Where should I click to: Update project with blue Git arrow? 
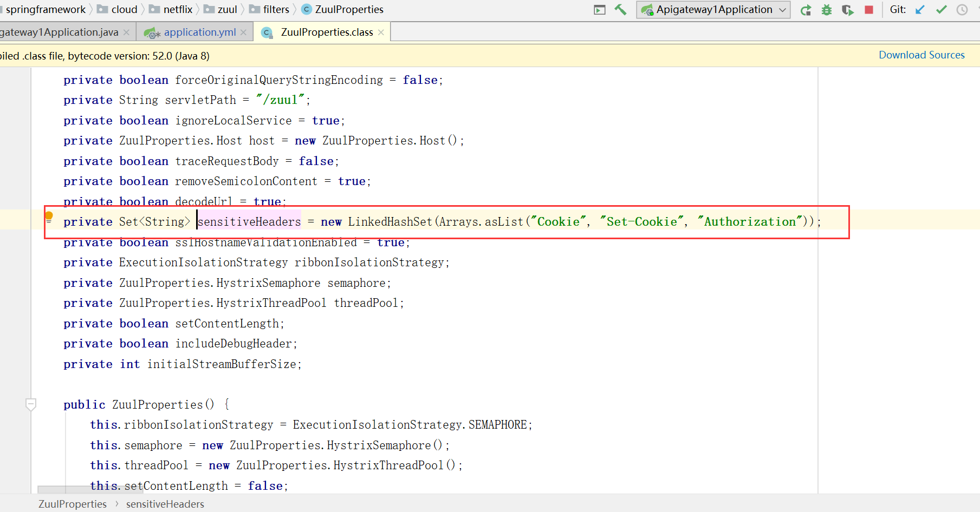pyautogui.click(x=920, y=10)
